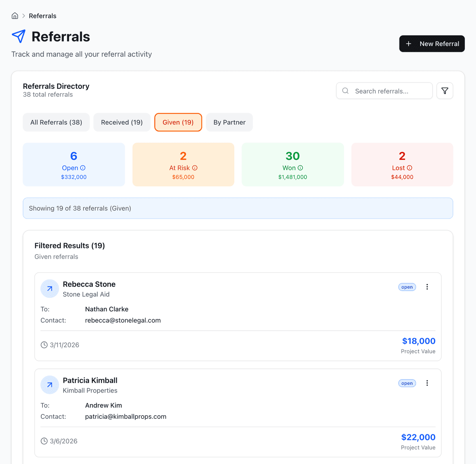Switch to the Received (19) tab
The height and width of the screenshot is (464, 476).
point(122,122)
